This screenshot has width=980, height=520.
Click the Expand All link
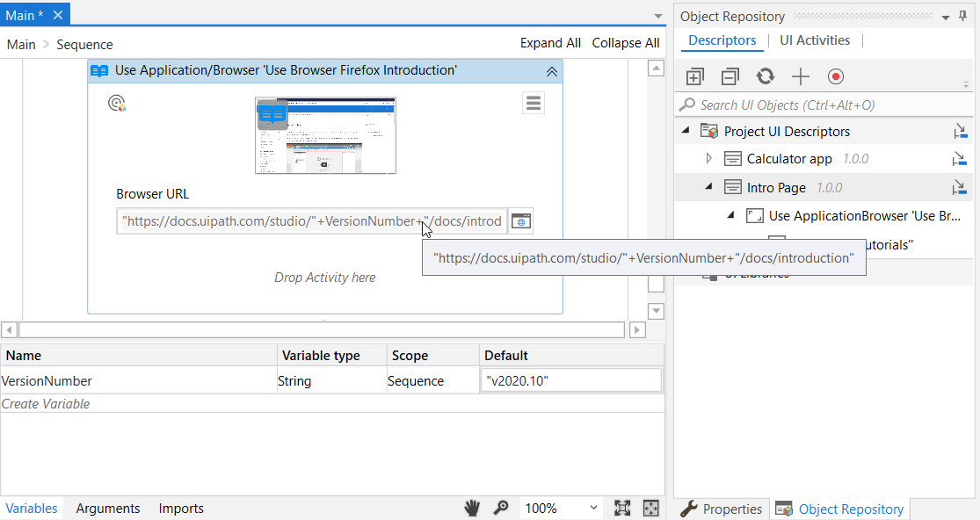[550, 43]
